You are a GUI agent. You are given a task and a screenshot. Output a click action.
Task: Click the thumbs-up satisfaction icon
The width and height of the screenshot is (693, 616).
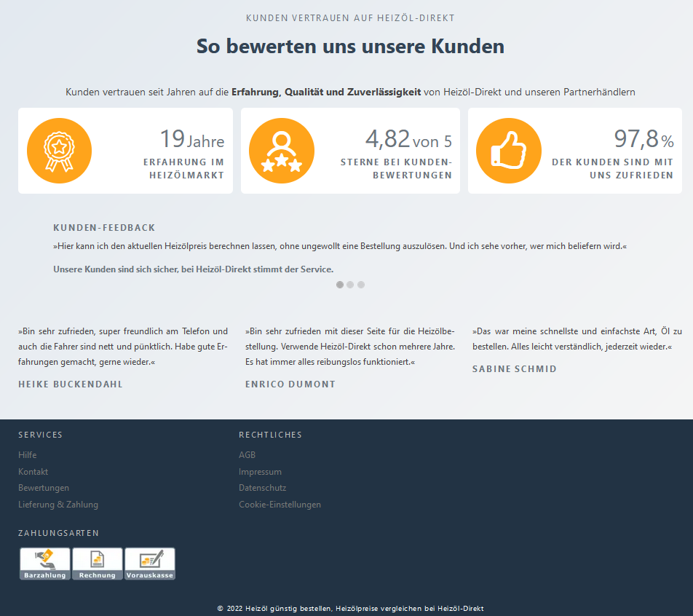pos(509,151)
